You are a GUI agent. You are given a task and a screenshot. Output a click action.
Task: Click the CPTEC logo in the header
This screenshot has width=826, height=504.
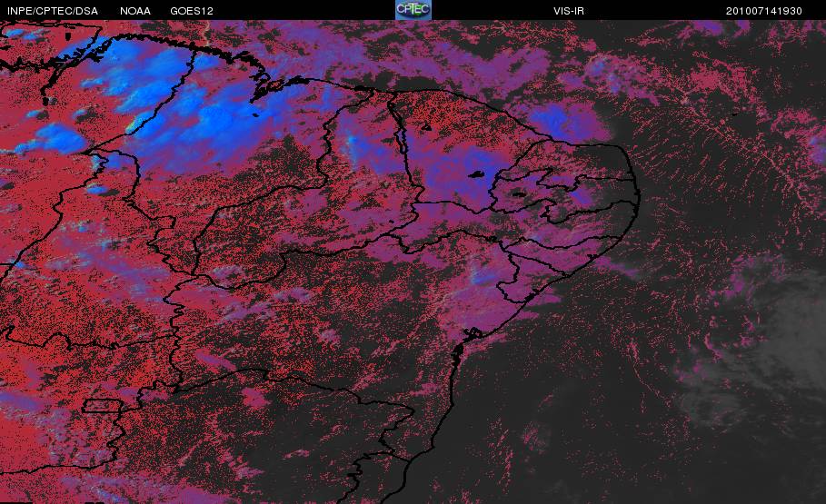point(413,9)
